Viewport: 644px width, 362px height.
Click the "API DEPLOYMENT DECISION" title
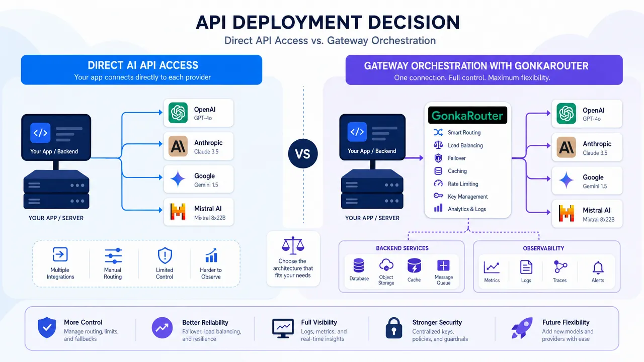(x=328, y=23)
